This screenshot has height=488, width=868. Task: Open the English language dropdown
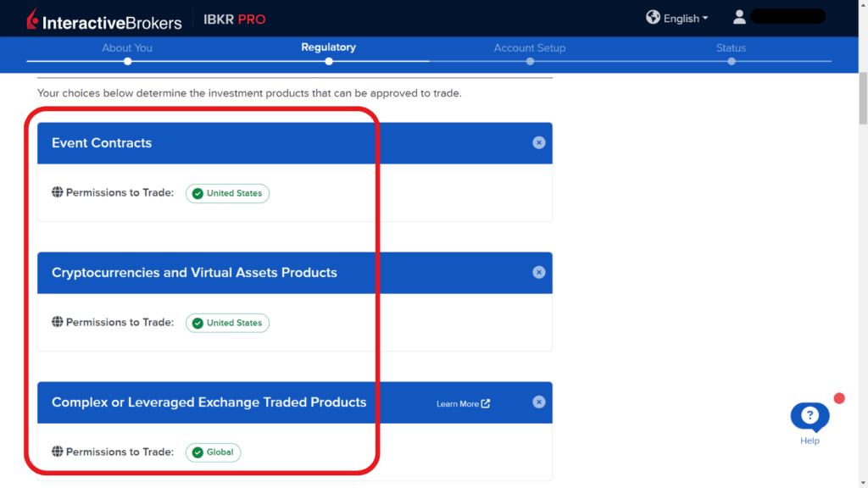click(x=678, y=17)
